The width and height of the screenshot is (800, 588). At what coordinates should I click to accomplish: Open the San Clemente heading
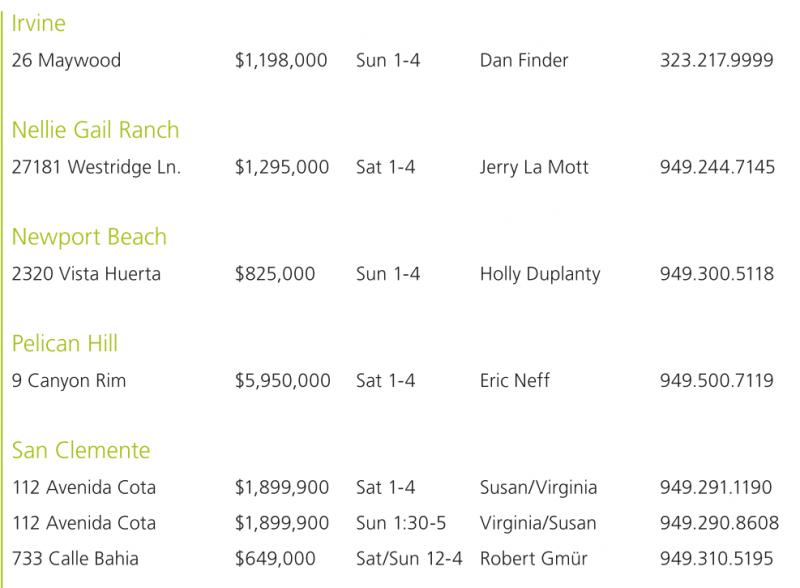tap(81, 451)
